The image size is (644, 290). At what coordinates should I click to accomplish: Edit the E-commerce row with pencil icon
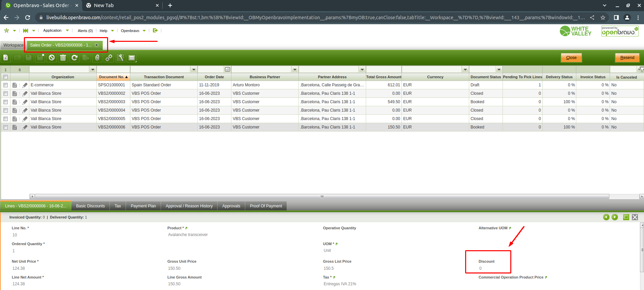tap(25, 85)
